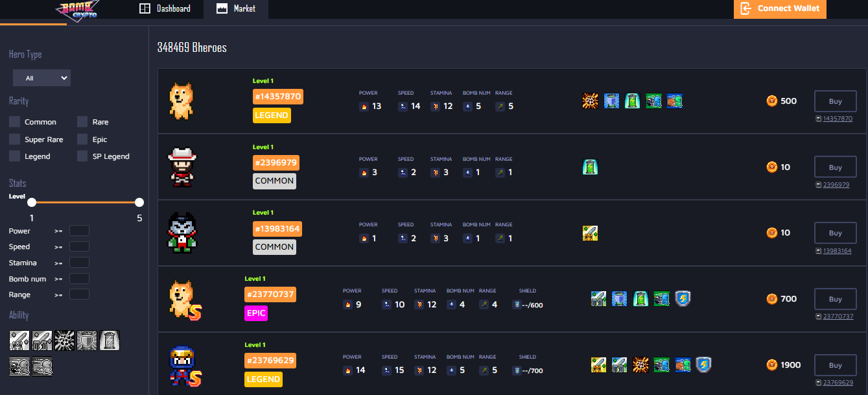Screen dimensions: 868x395
Task: Click lightning shield icon on hero #23769629
Action: pyautogui.click(x=704, y=365)
